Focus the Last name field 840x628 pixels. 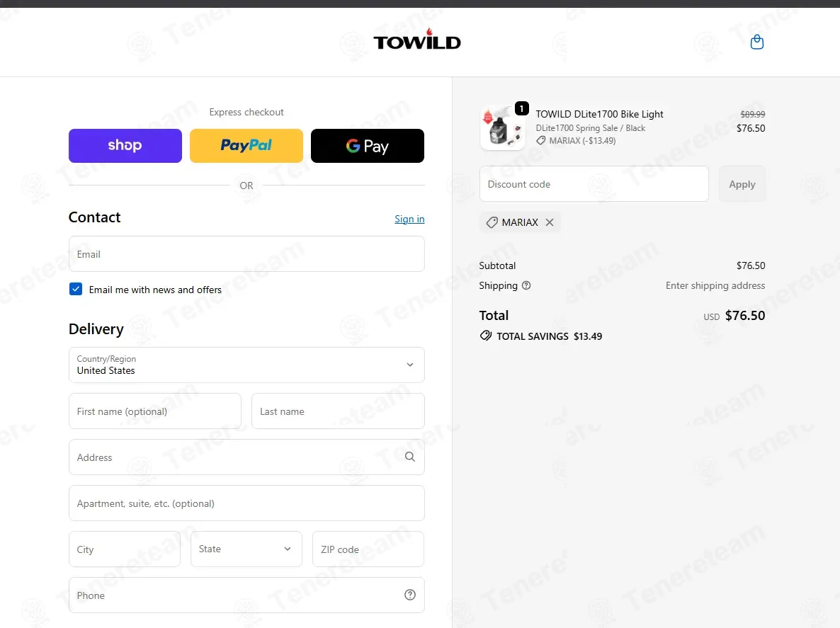pyautogui.click(x=338, y=411)
